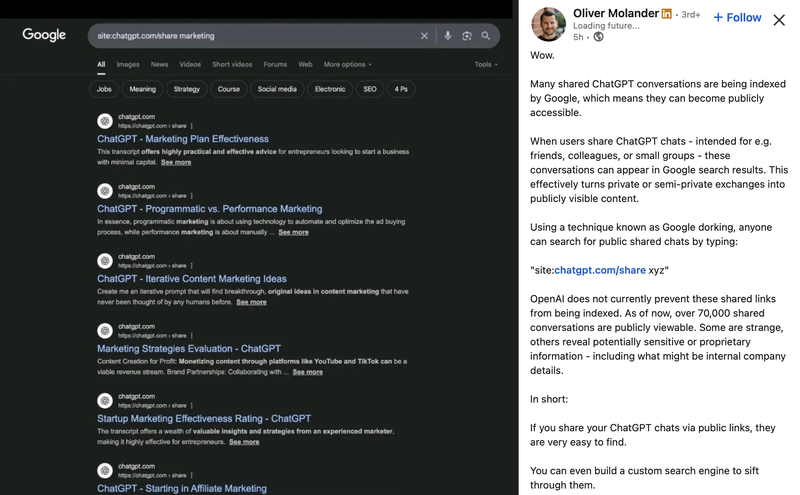Select the SEO filter chip

tap(370, 89)
